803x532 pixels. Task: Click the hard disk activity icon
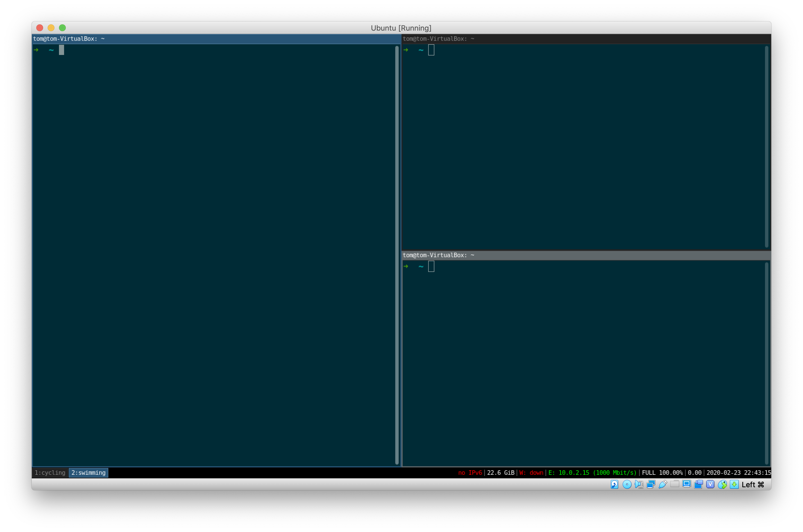click(x=614, y=484)
